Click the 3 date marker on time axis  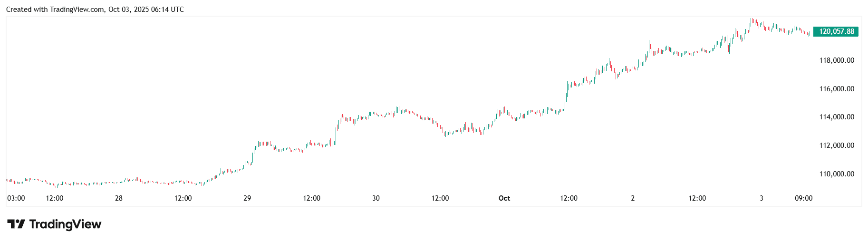click(x=762, y=198)
